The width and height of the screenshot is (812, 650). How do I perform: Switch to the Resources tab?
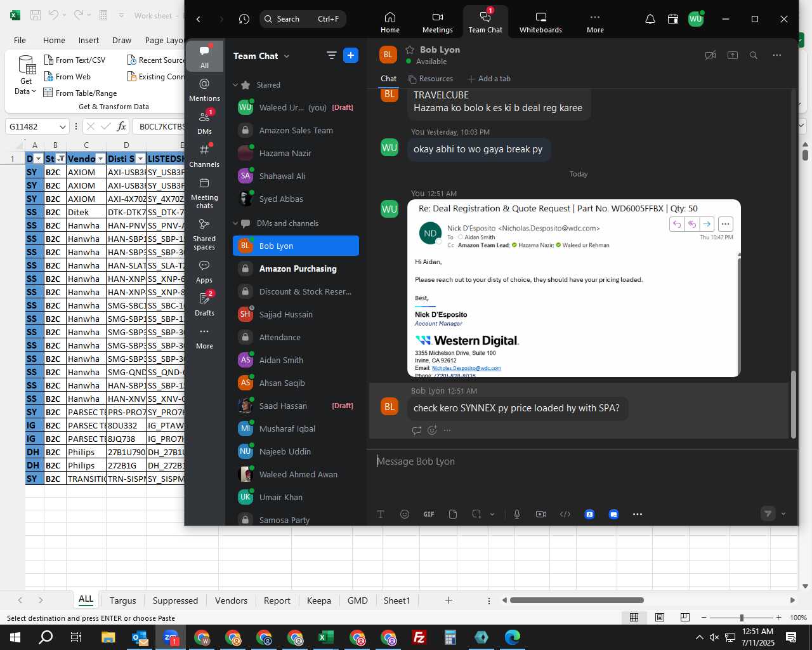pos(431,79)
